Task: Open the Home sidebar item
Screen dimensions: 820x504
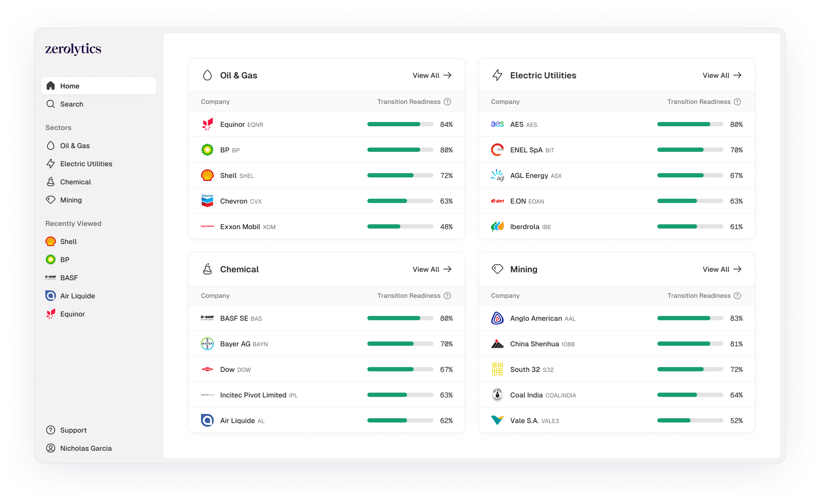Action: 98,86
